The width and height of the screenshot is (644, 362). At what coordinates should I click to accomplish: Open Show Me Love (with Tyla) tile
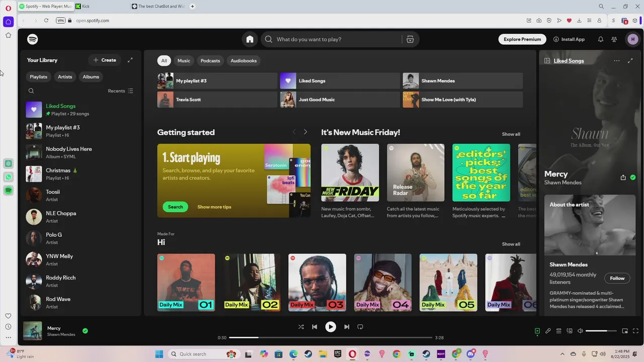coord(463,100)
